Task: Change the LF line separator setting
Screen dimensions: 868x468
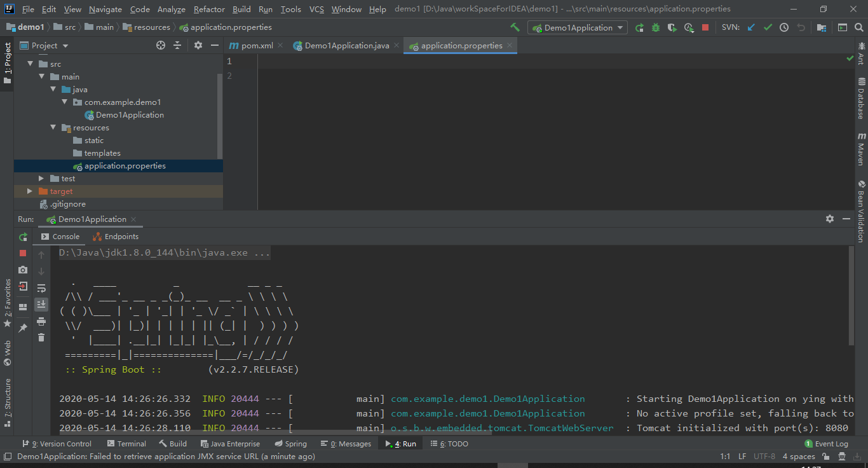Action: click(742, 457)
